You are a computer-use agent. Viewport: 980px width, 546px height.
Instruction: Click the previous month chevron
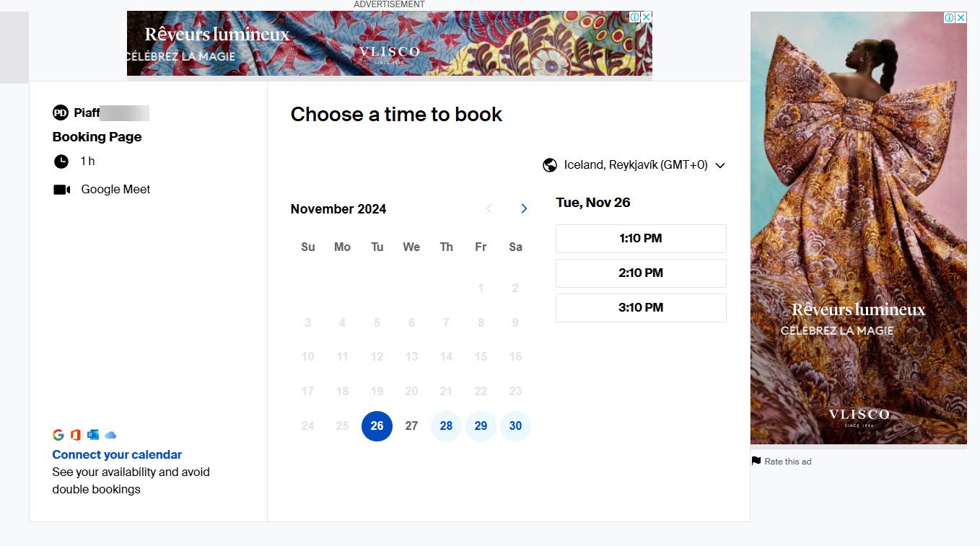[x=489, y=208]
